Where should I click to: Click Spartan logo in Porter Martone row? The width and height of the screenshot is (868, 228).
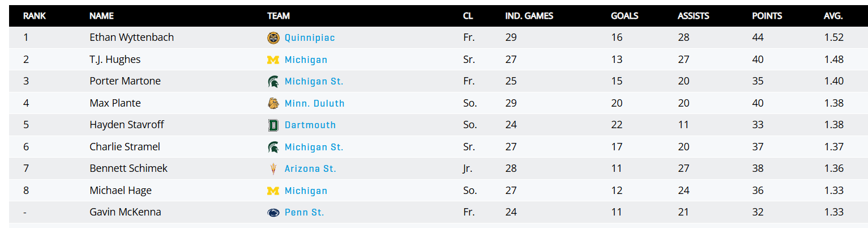pos(273,82)
